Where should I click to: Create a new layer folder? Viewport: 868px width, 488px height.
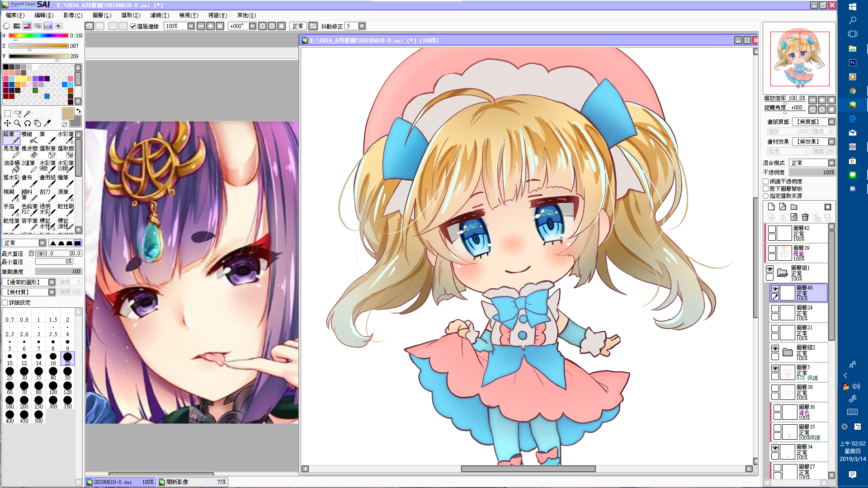pos(794,207)
